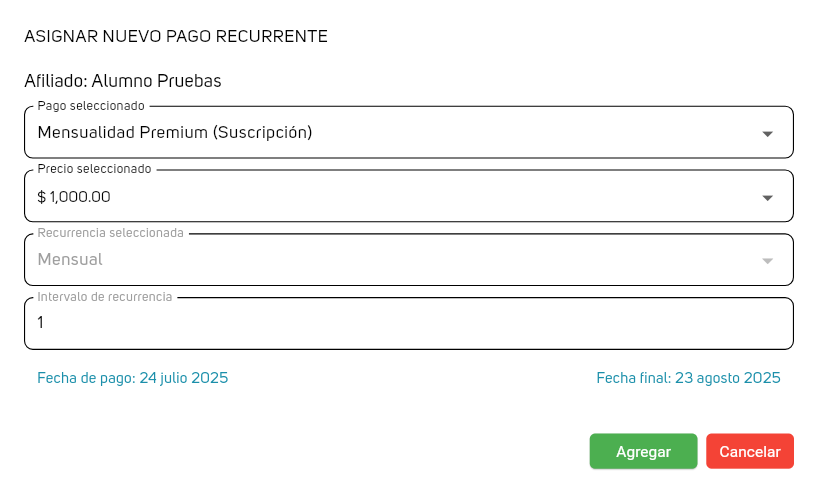The height and width of the screenshot is (490, 814).
Task: Open the Pago seleccionado dropdown arrow
Action: tap(767, 133)
